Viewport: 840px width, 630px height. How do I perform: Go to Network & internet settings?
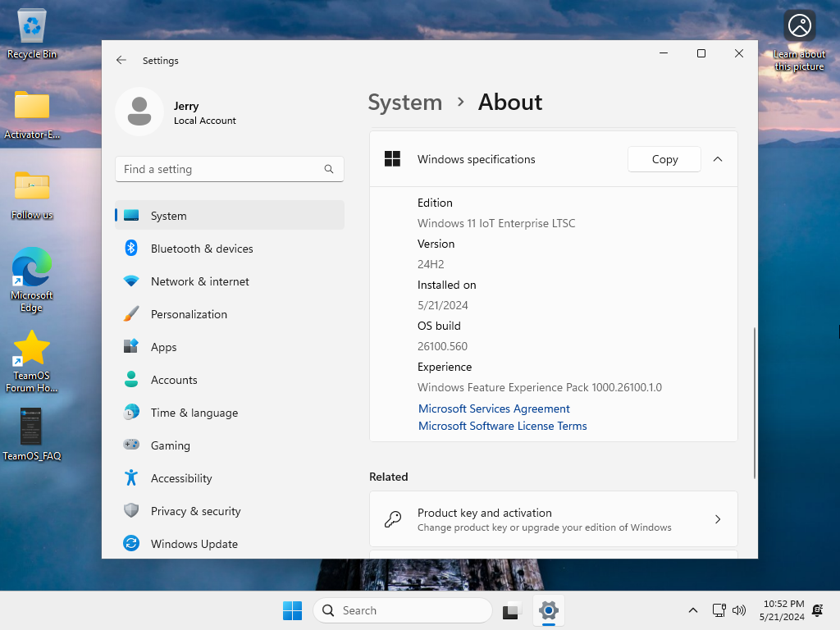point(230,281)
